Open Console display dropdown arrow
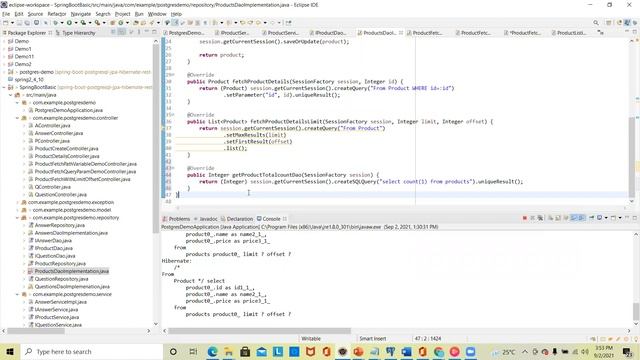The width and height of the screenshot is (640, 360). click(606, 218)
